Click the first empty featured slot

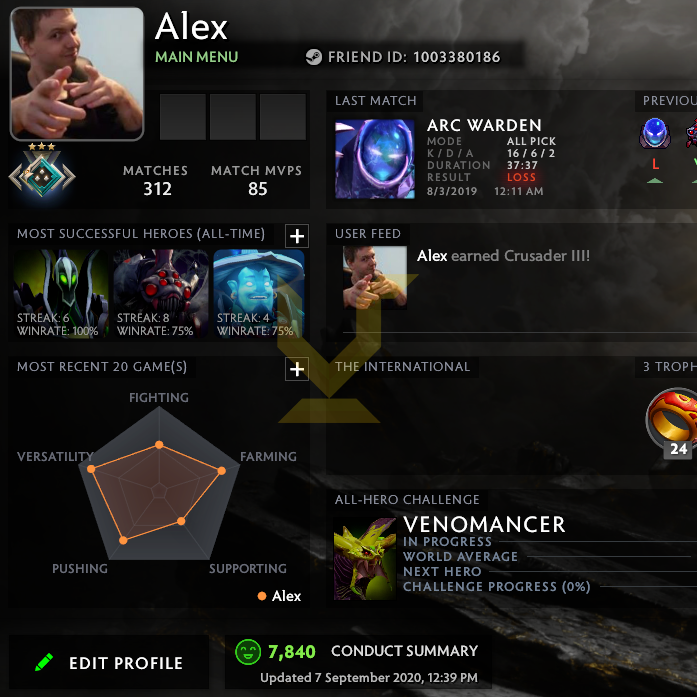click(x=183, y=117)
